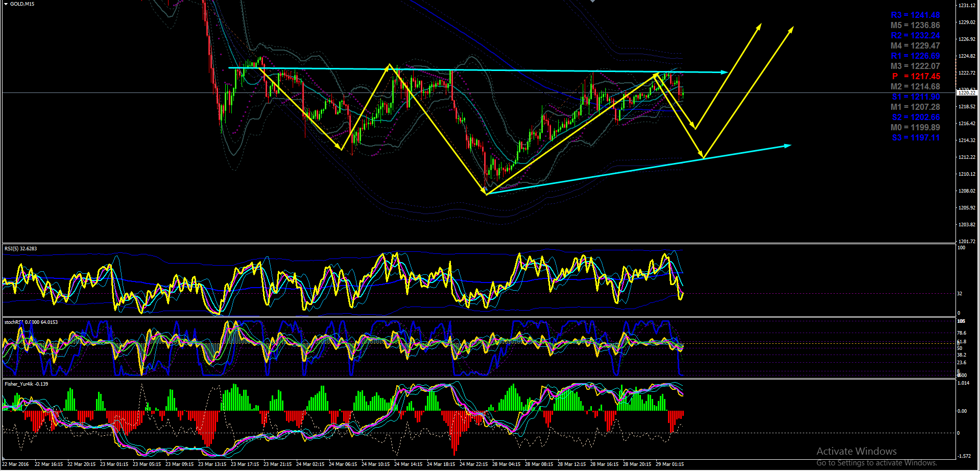Screen dimensions: 980x471
Task: Click the 1205.92 price scale value
Action: click(967, 208)
